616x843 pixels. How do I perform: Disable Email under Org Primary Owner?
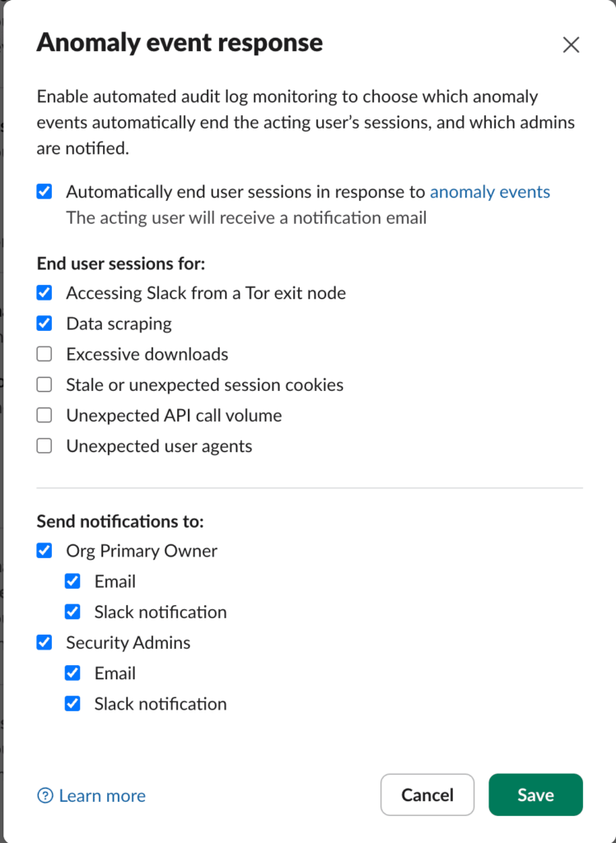72,580
